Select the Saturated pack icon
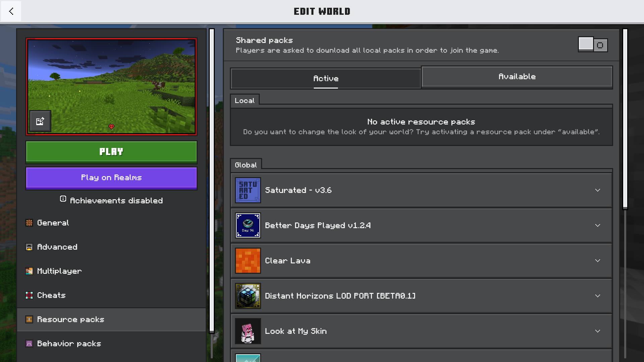The width and height of the screenshot is (644, 362). [248, 190]
